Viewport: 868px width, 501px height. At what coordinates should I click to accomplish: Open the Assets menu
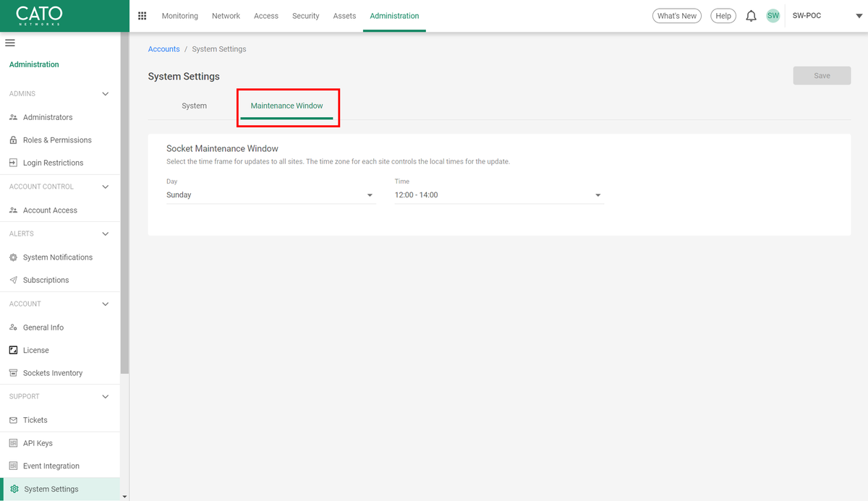(x=344, y=16)
